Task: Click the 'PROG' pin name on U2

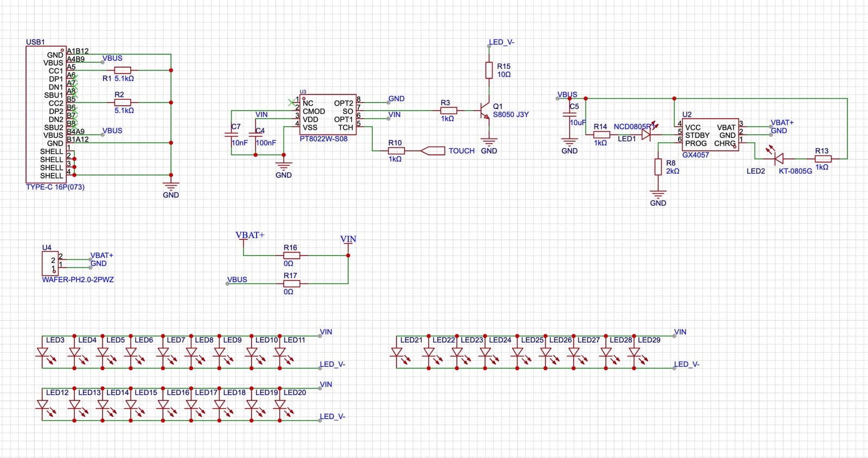Action: 696,143
